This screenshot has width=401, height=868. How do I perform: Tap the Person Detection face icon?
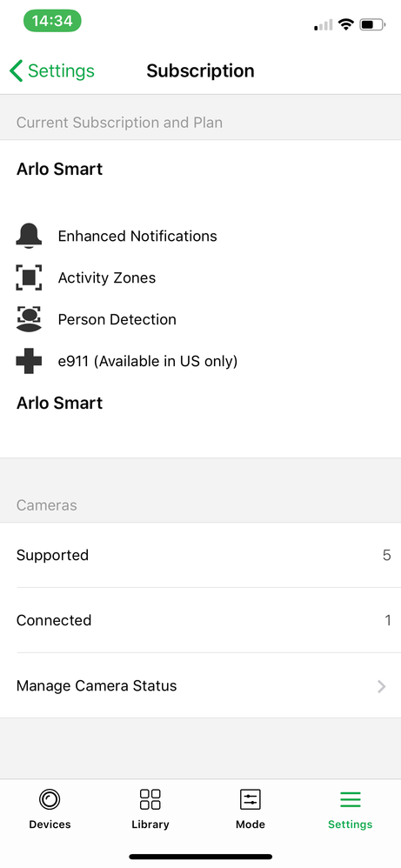click(29, 319)
